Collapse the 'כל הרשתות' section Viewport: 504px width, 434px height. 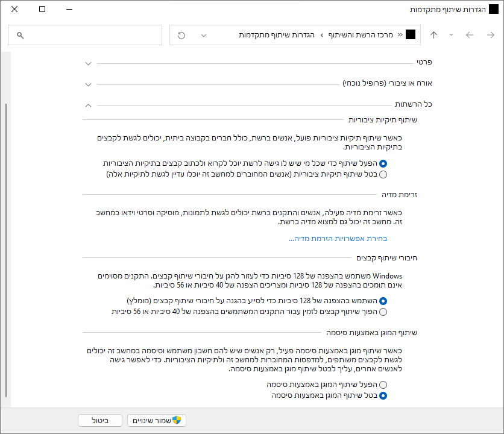coord(89,105)
